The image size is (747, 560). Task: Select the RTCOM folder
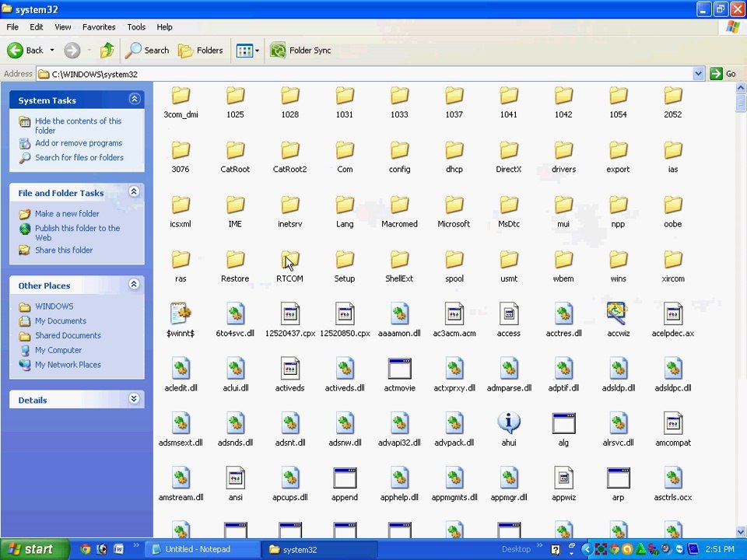coord(289,266)
